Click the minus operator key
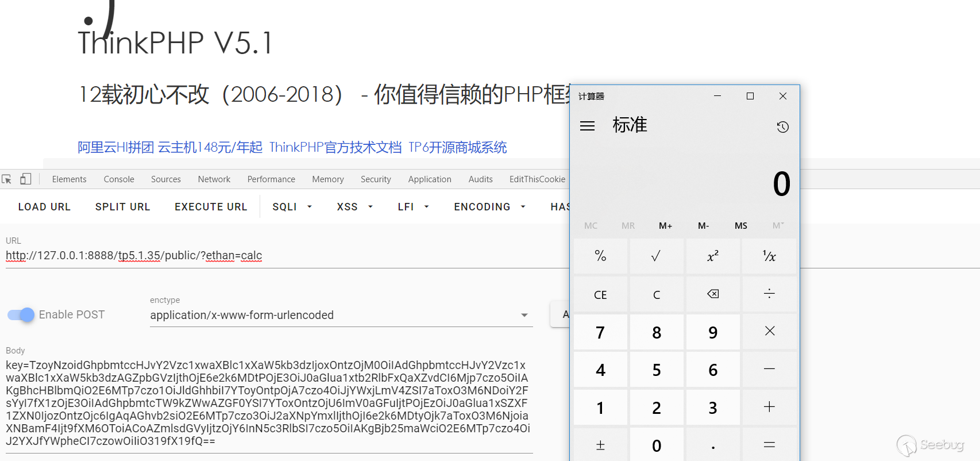This screenshot has height=461, width=980. point(769,370)
